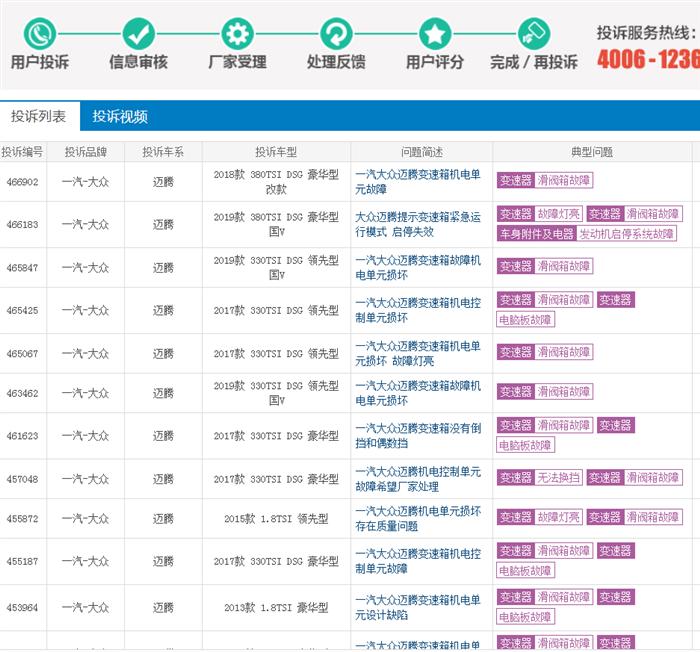The image size is (700, 652).
Task: Click 车身附件及电器 tag
Action: click(536, 234)
